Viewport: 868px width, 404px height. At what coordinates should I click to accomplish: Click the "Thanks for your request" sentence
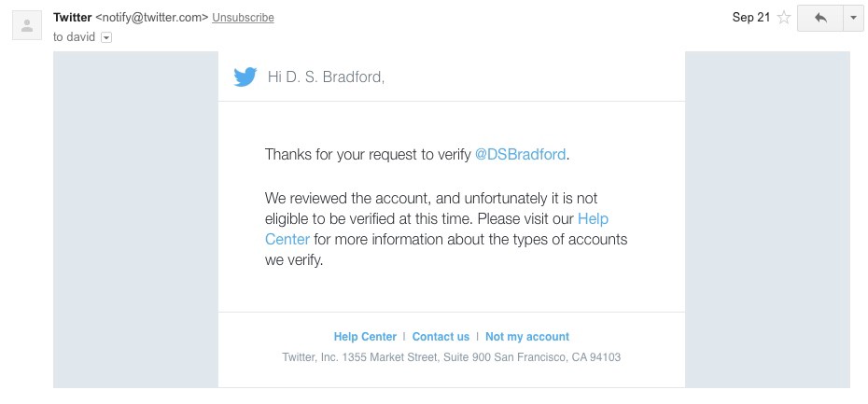pyautogui.click(x=369, y=154)
